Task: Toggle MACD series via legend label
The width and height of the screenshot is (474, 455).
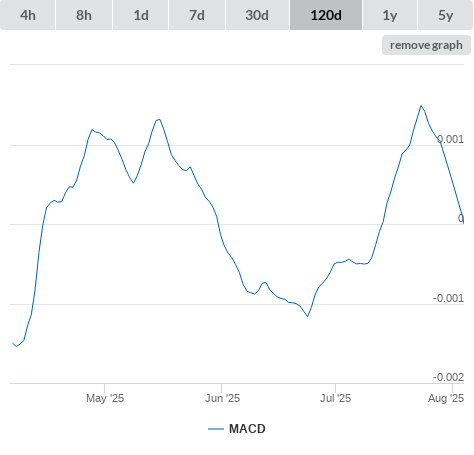Action: [x=247, y=429]
